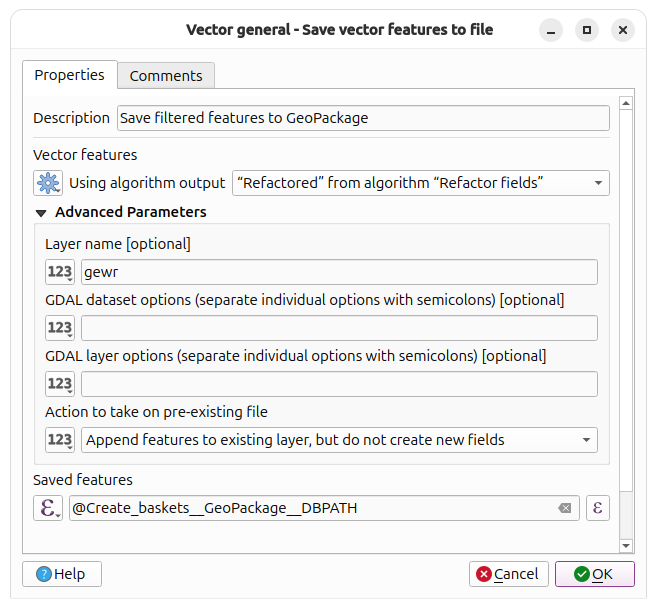Open data-defined button for GDAL dataset options
Image resolution: width=657 pixels, height=609 pixels.
[60, 328]
